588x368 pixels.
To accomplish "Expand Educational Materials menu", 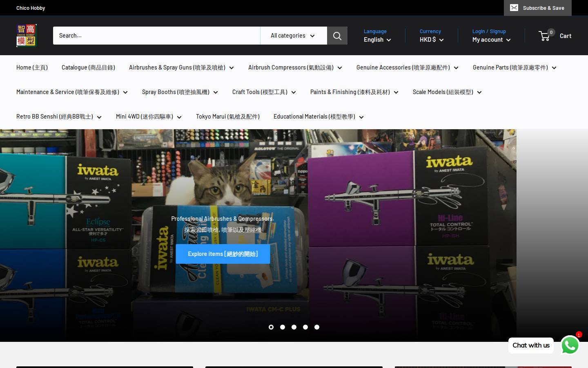I will 318,117.
